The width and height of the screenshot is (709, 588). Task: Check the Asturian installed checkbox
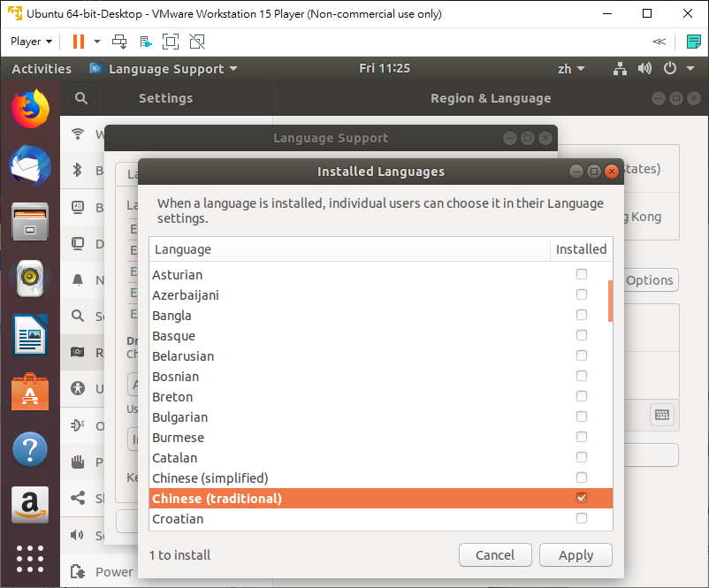pos(582,274)
